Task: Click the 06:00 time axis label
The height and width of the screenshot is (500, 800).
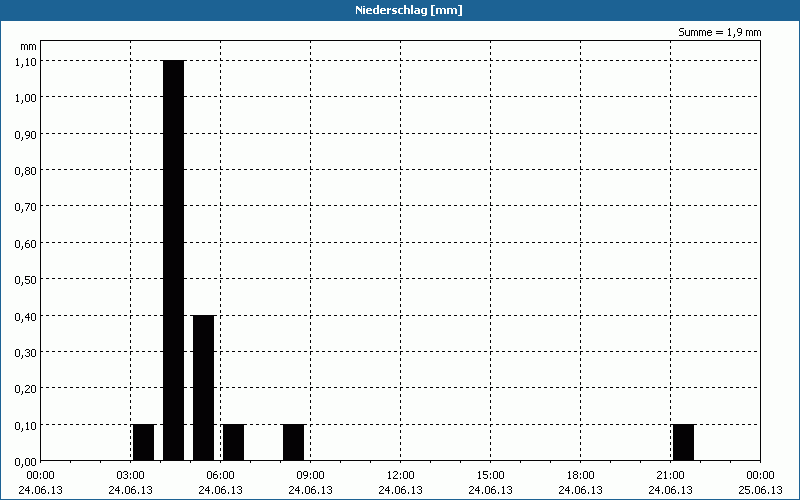Action: coord(220,476)
